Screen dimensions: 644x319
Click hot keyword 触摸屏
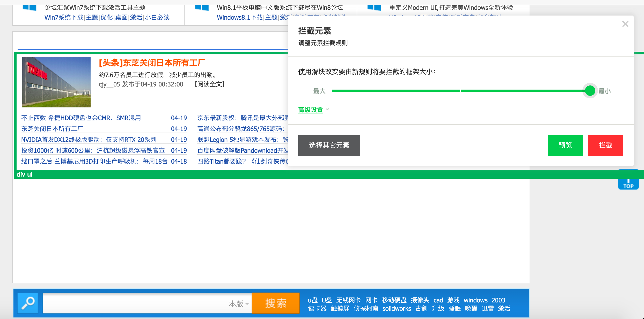(340, 308)
